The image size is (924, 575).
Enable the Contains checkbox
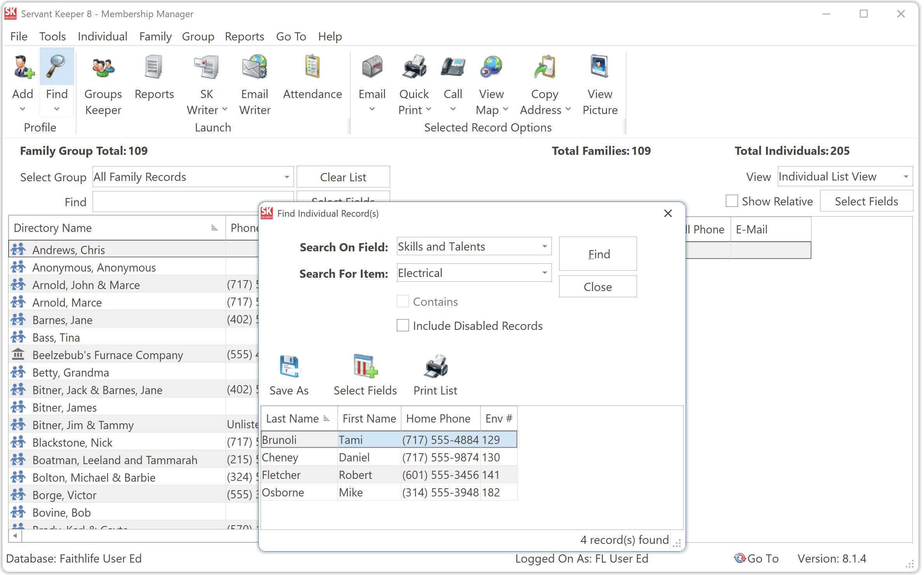[x=402, y=301]
